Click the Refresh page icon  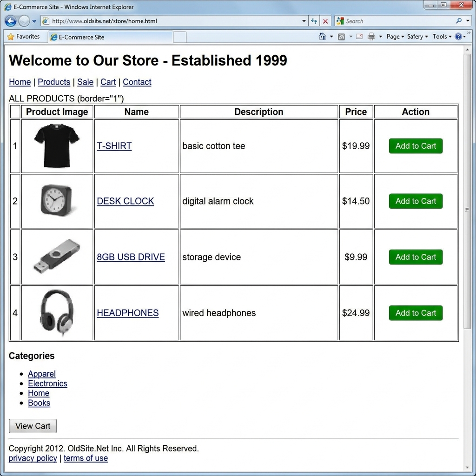click(x=314, y=21)
